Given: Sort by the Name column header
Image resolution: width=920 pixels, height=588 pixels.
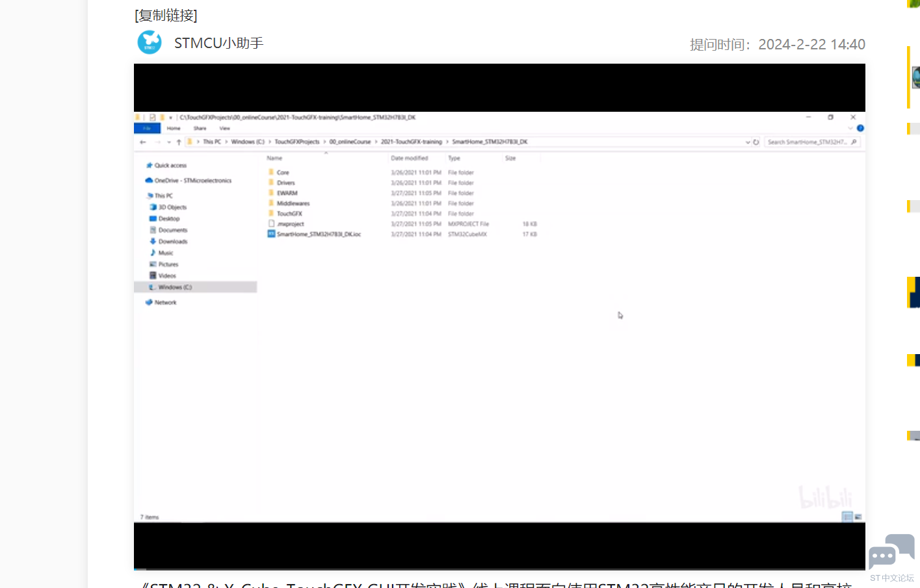Looking at the screenshot, I should (274, 158).
